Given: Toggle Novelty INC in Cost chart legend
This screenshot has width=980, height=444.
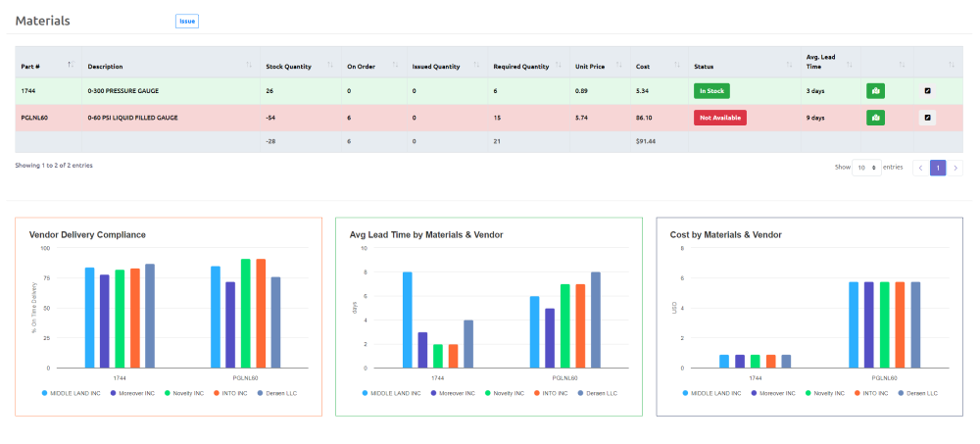Looking at the screenshot, I should [825, 393].
